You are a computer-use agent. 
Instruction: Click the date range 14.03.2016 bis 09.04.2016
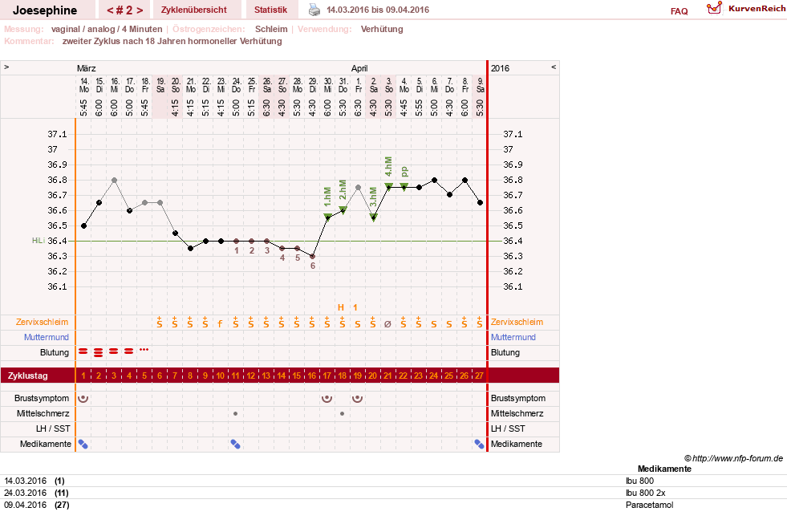click(377, 10)
